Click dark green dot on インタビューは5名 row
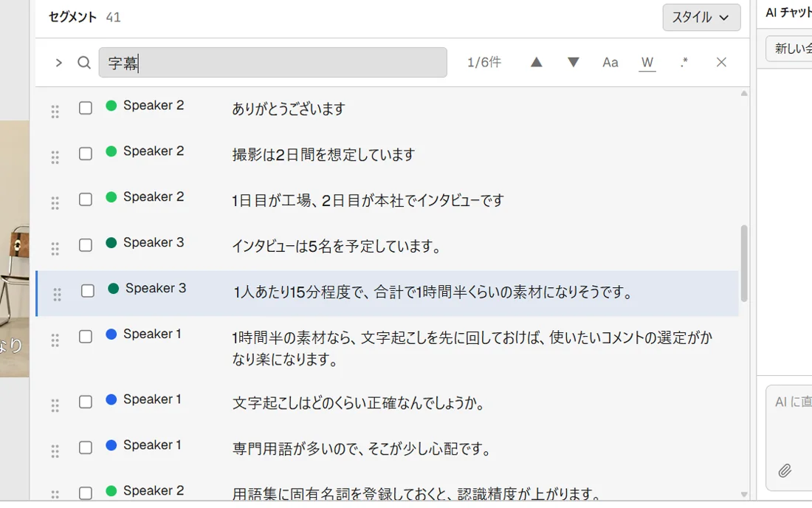This screenshot has width=812, height=508. (111, 242)
